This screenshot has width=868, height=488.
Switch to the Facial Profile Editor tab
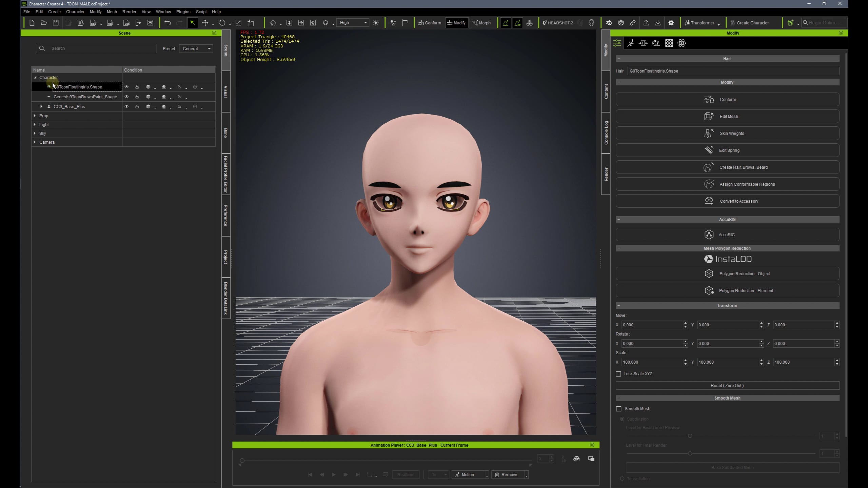click(225, 174)
